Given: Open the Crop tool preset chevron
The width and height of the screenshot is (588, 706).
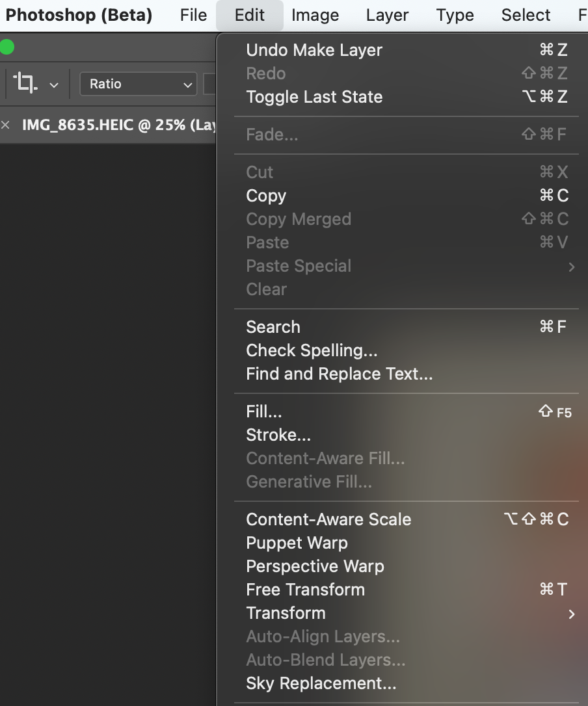Looking at the screenshot, I should point(55,85).
